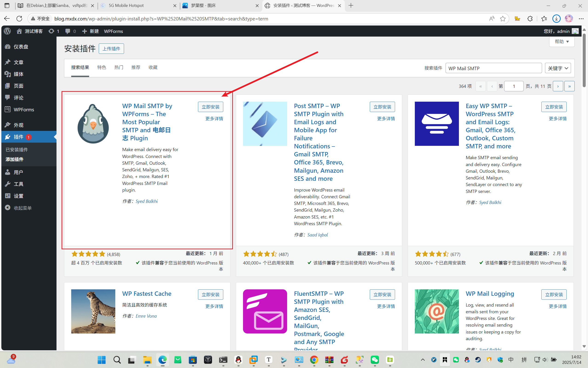This screenshot has width=588, height=368.
Task: Open the 页面 pages menu
Action: click(x=29, y=86)
